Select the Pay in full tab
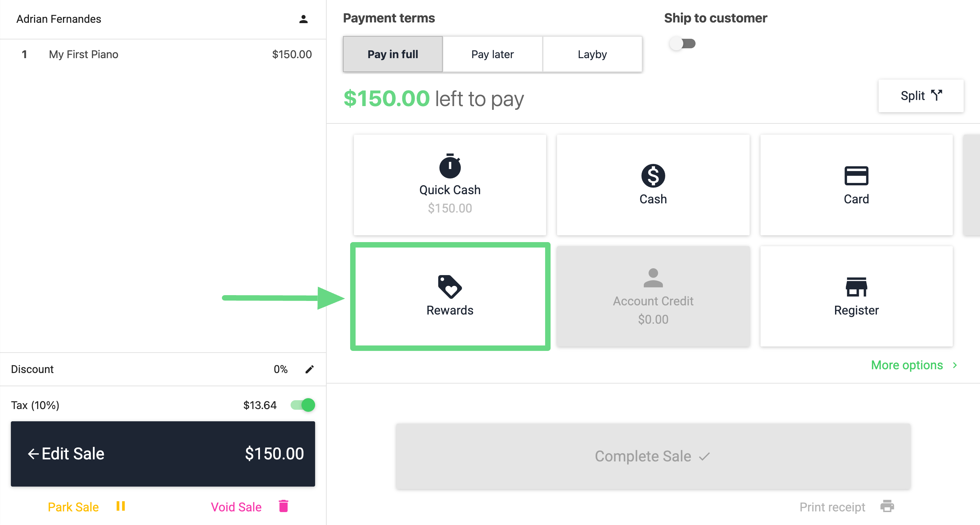The width and height of the screenshot is (980, 525). 393,54
